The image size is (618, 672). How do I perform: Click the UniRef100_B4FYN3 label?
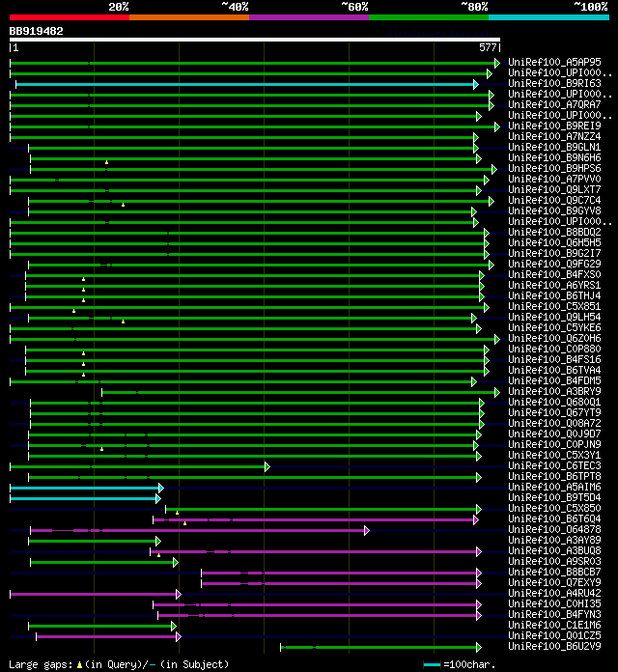pos(554,614)
